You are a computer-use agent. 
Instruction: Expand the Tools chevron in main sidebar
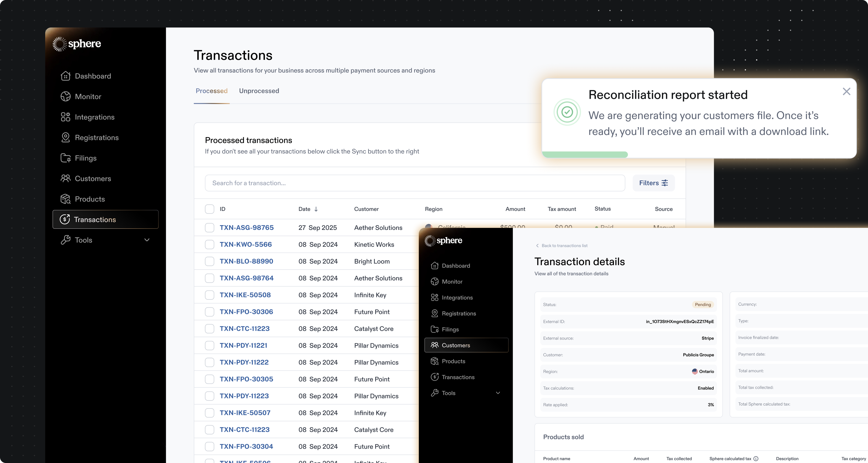(x=147, y=240)
